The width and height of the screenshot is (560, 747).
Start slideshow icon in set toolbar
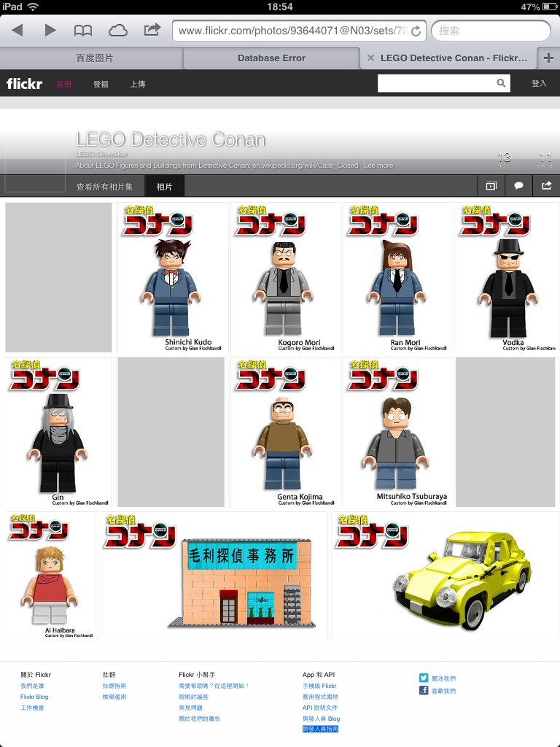[x=491, y=186]
